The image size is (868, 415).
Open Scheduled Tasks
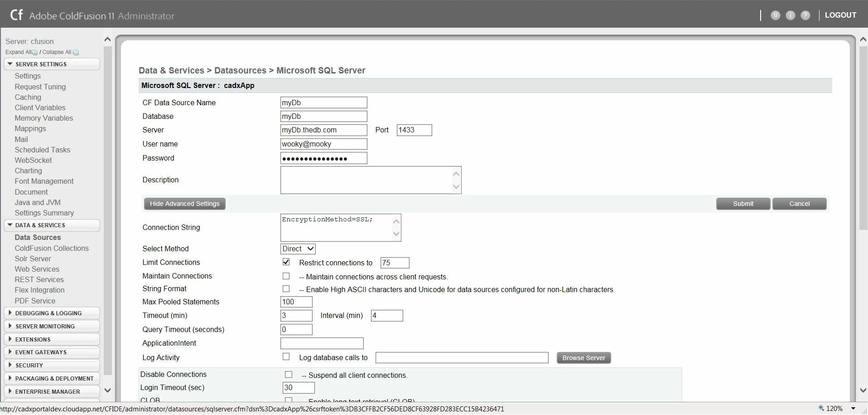click(x=43, y=150)
